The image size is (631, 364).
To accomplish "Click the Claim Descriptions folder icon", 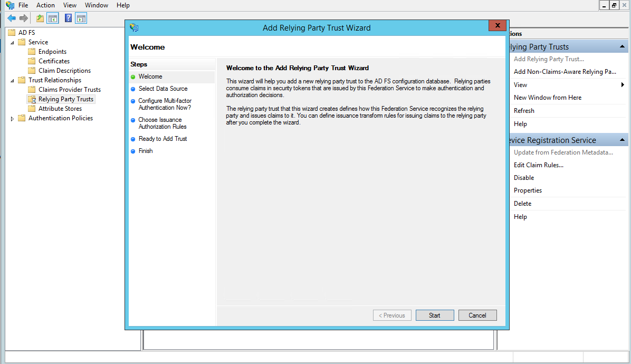I will click(x=32, y=70).
